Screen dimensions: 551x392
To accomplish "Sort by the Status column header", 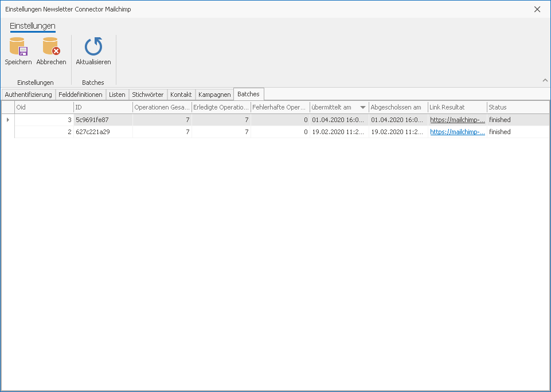I will 497,107.
